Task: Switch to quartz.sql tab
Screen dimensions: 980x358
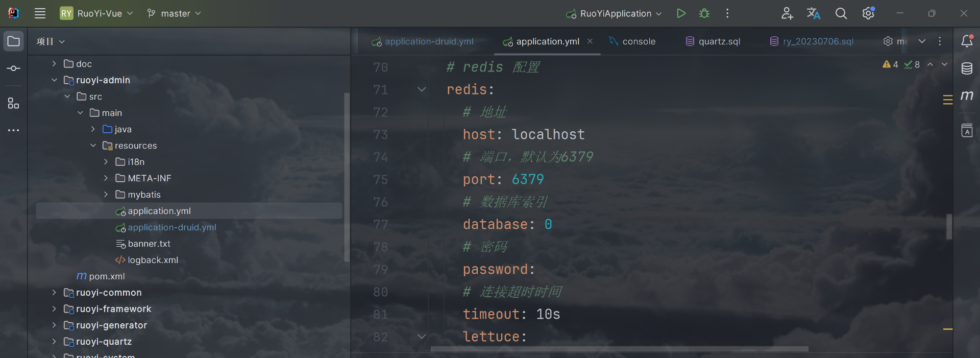Action: tap(713, 41)
